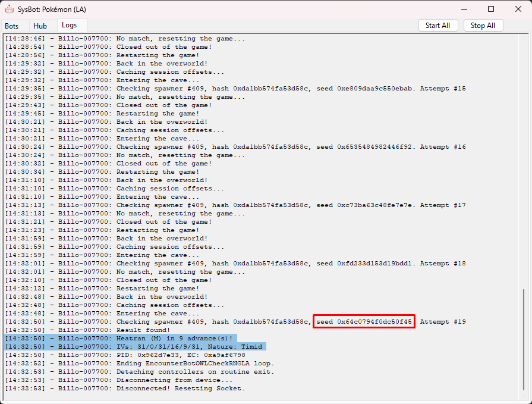
Task: Click the 'Disconnecting from device...' line
Action: point(119,380)
